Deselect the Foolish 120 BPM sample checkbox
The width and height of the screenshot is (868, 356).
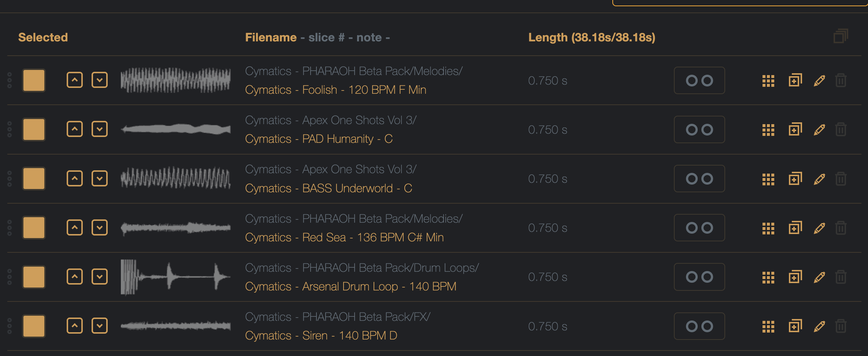click(x=34, y=80)
